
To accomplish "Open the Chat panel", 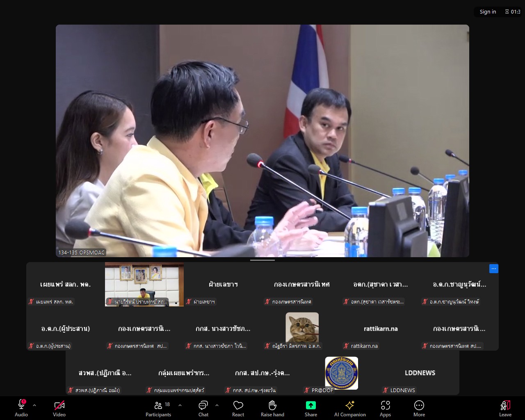I will point(203,408).
